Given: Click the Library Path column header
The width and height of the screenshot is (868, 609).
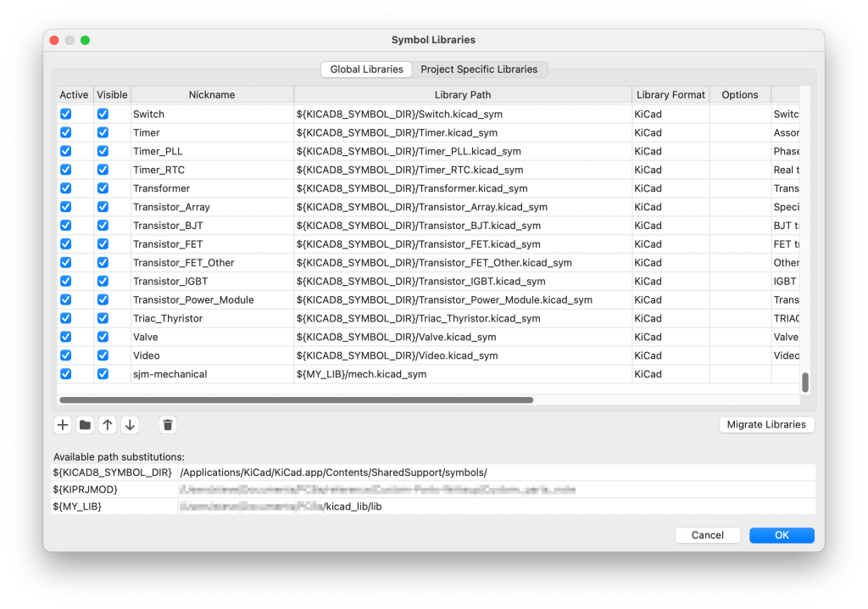Looking at the screenshot, I should click(x=462, y=95).
